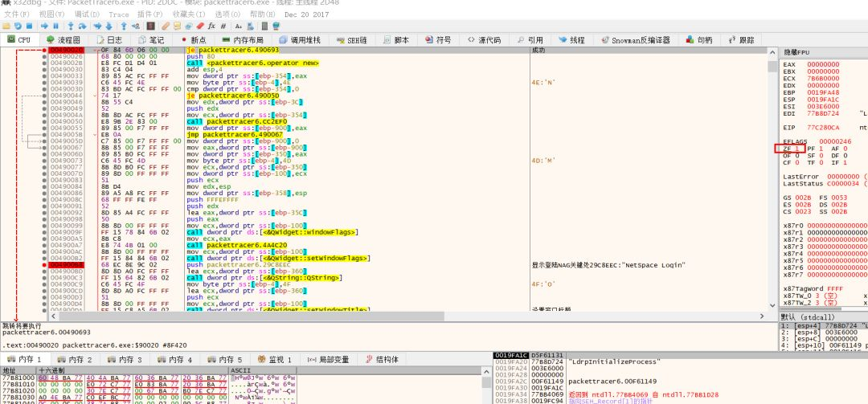
Task: Set breakpoint bullet at address 0049009F
Action: pyautogui.click(x=44, y=232)
